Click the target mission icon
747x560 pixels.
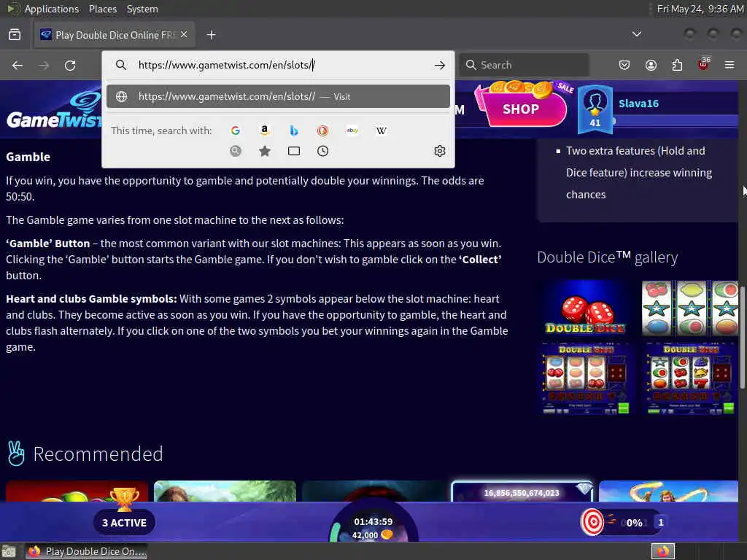coord(592,522)
